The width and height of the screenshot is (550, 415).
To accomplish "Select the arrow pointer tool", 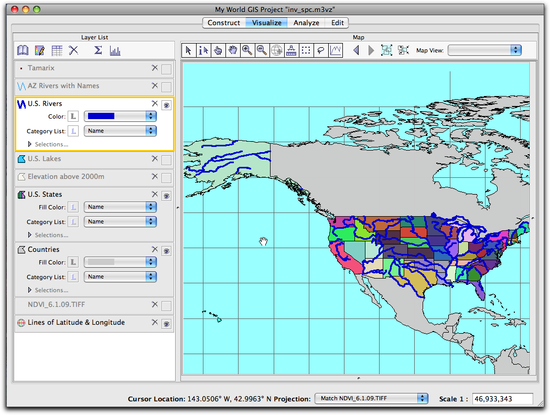I will [x=189, y=51].
